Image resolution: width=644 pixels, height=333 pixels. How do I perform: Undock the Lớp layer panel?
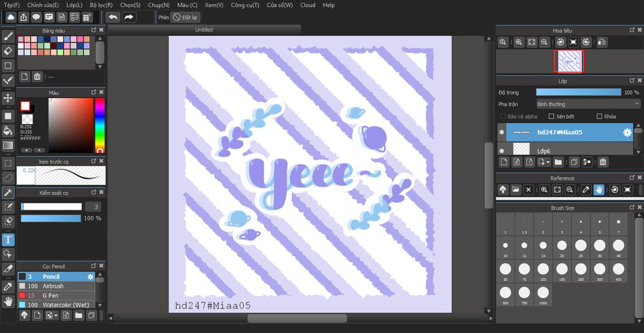coord(631,81)
